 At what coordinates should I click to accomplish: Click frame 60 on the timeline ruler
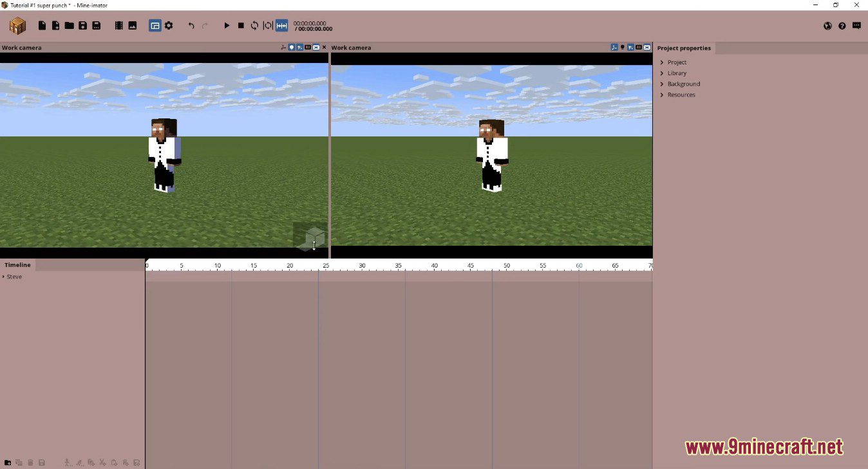click(x=579, y=266)
